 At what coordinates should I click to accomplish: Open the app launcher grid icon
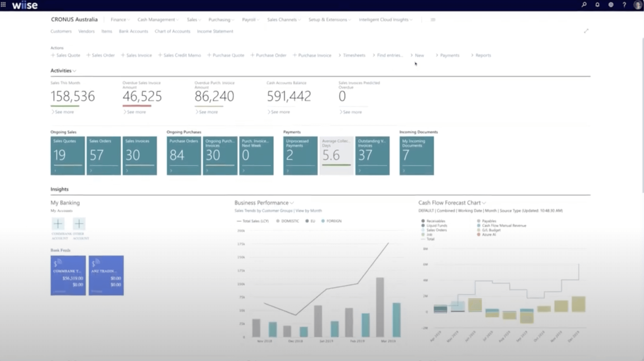3,4
